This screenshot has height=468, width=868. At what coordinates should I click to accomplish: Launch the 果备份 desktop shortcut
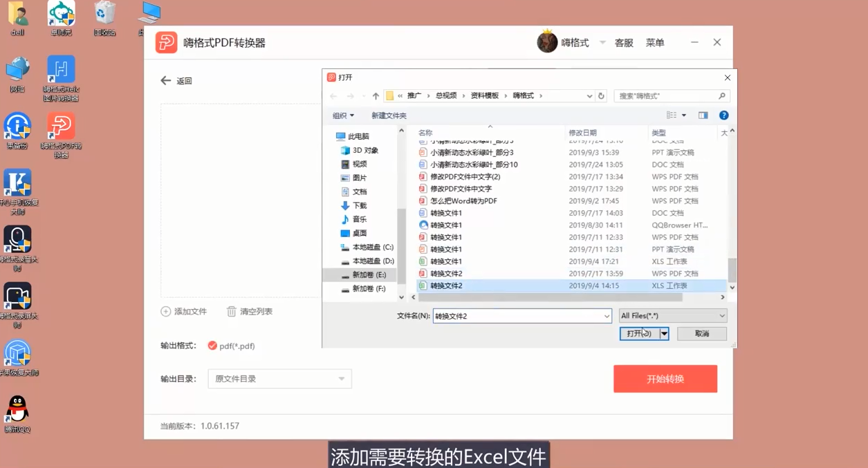[x=17, y=131]
